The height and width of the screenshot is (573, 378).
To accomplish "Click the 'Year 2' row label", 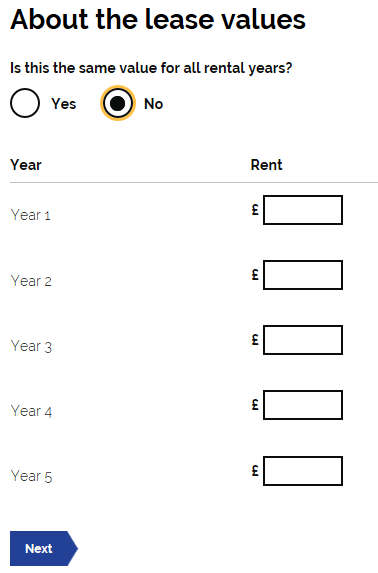I will pos(31,281).
